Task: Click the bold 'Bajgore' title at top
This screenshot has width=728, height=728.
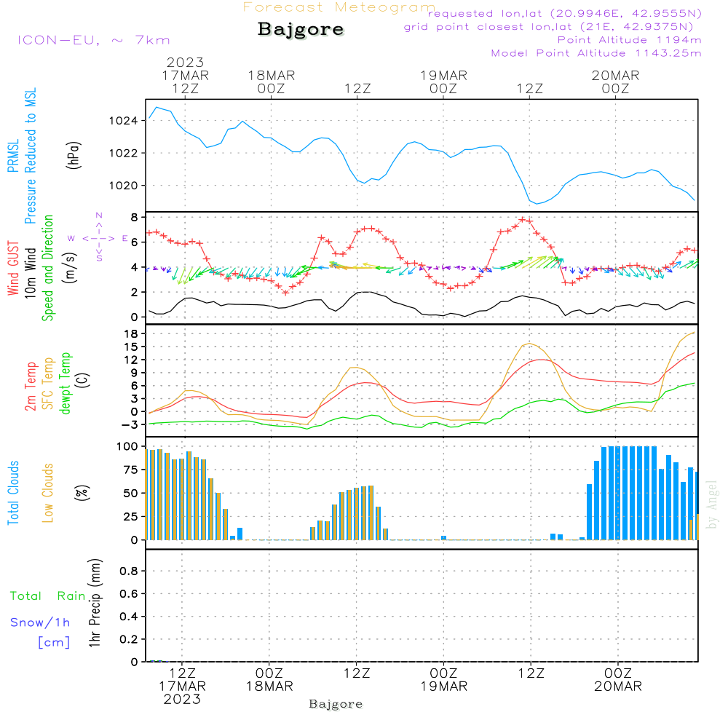Action: click(301, 29)
